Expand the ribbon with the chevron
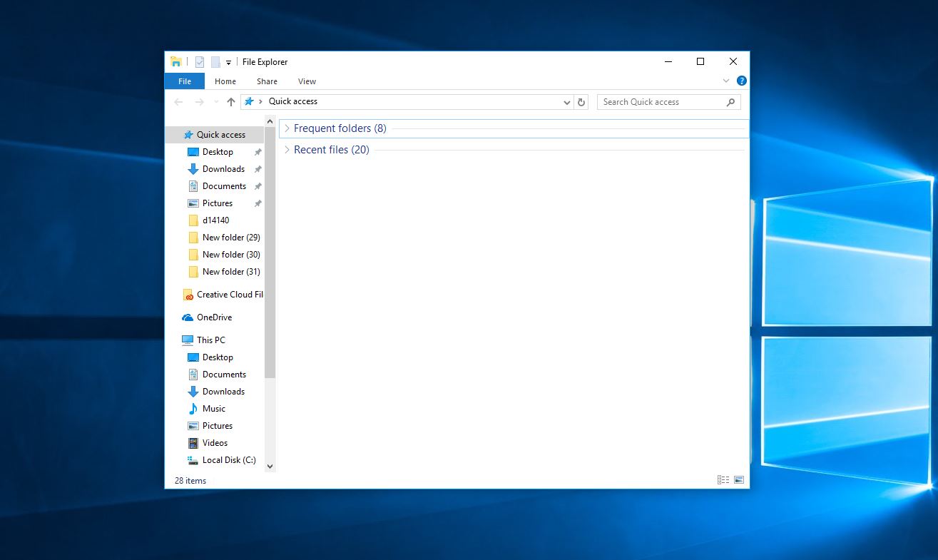Viewport: 938px width, 560px height. [726, 81]
